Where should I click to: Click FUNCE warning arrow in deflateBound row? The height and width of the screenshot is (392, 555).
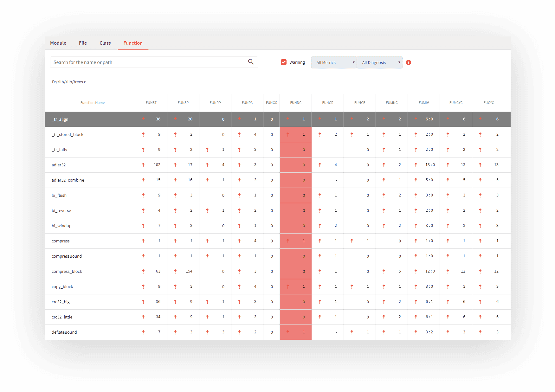352,332
